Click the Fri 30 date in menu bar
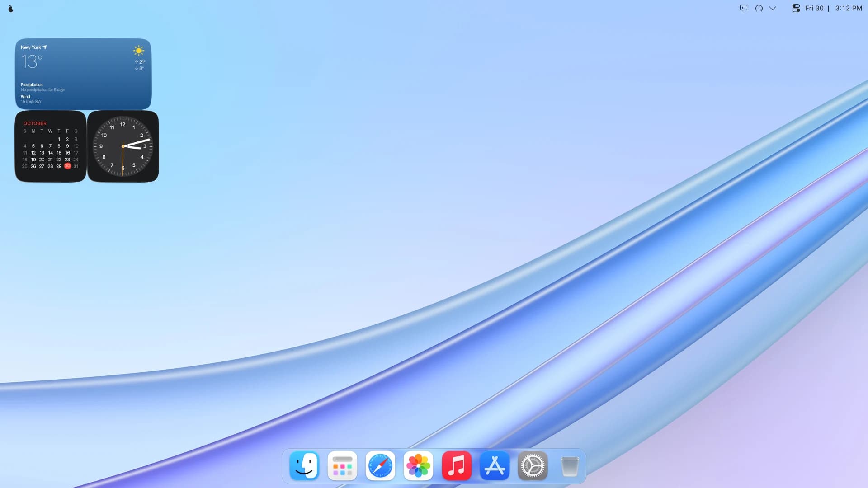The image size is (868, 488). click(814, 8)
